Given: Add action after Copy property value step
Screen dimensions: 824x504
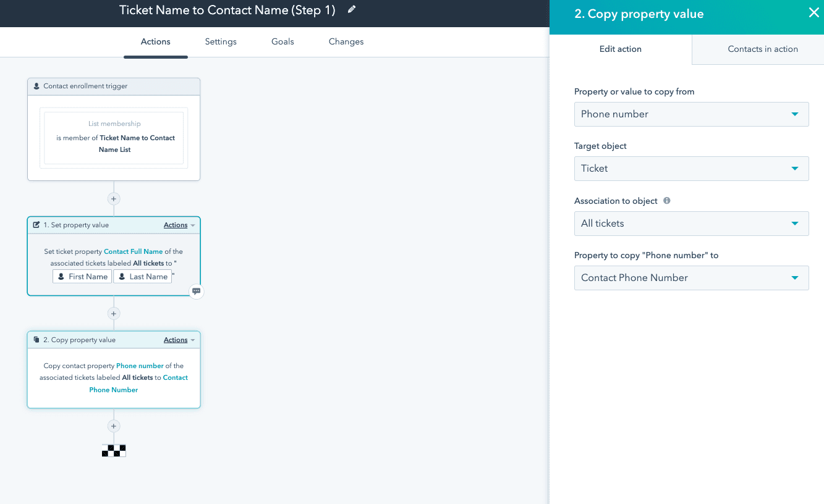Looking at the screenshot, I should [114, 426].
